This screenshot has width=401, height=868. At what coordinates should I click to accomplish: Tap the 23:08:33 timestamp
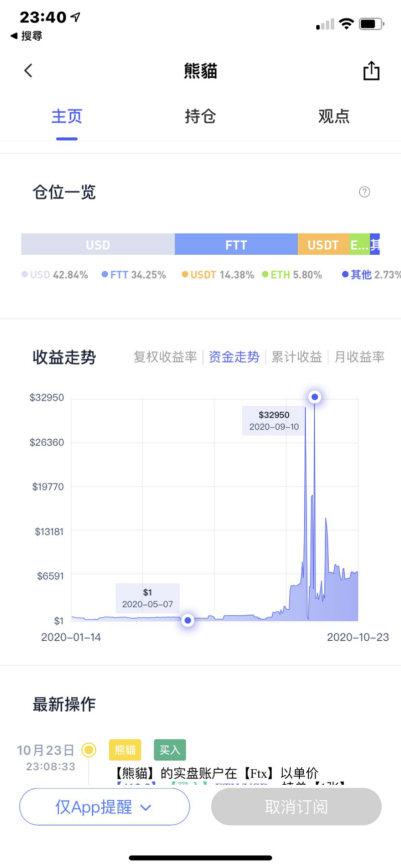pos(51,766)
